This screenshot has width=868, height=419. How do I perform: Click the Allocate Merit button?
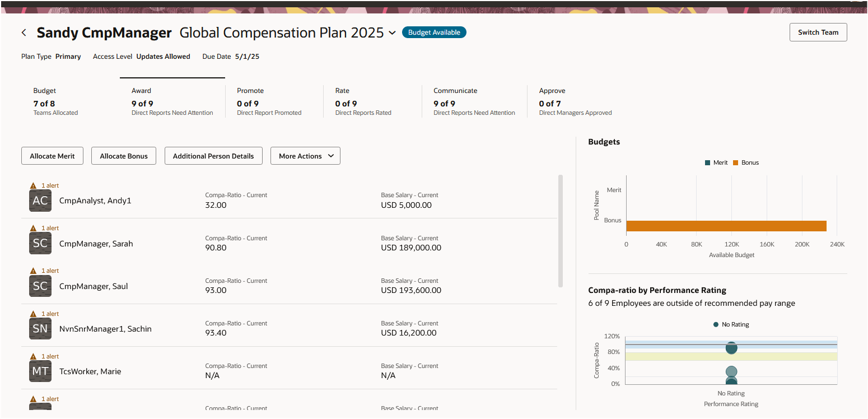click(52, 156)
